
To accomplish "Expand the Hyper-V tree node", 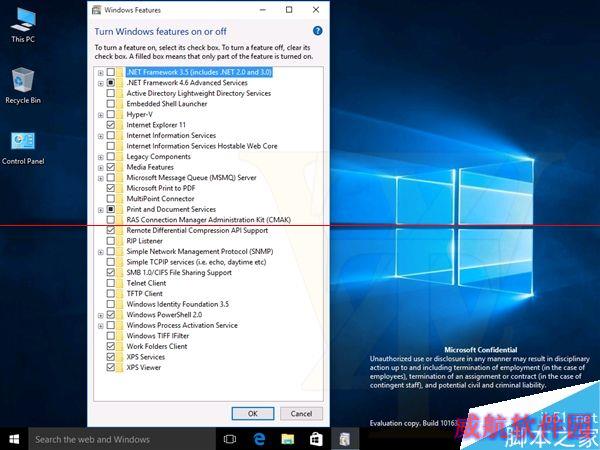I will 100,115.
